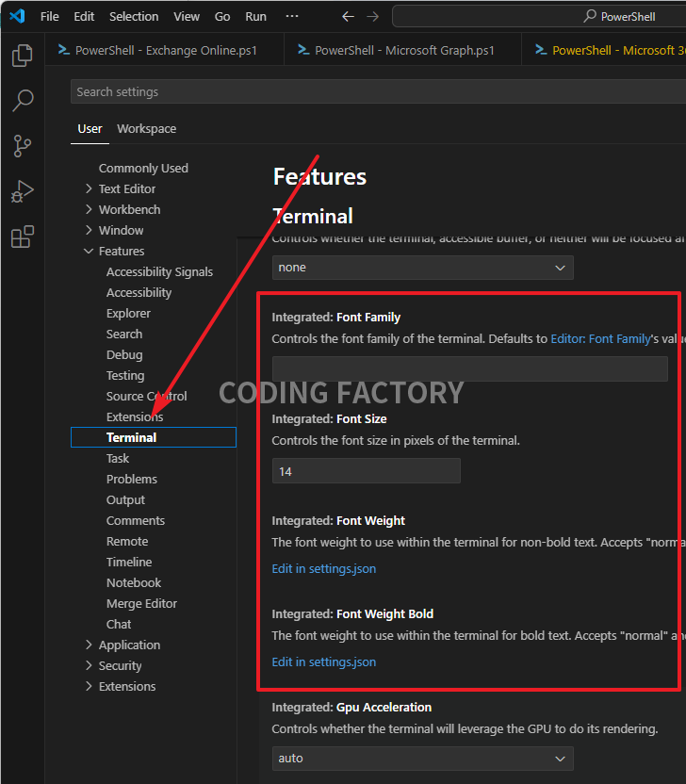The width and height of the screenshot is (686, 784).
Task: Select the Workspace settings tab
Action: tap(146, 129)
